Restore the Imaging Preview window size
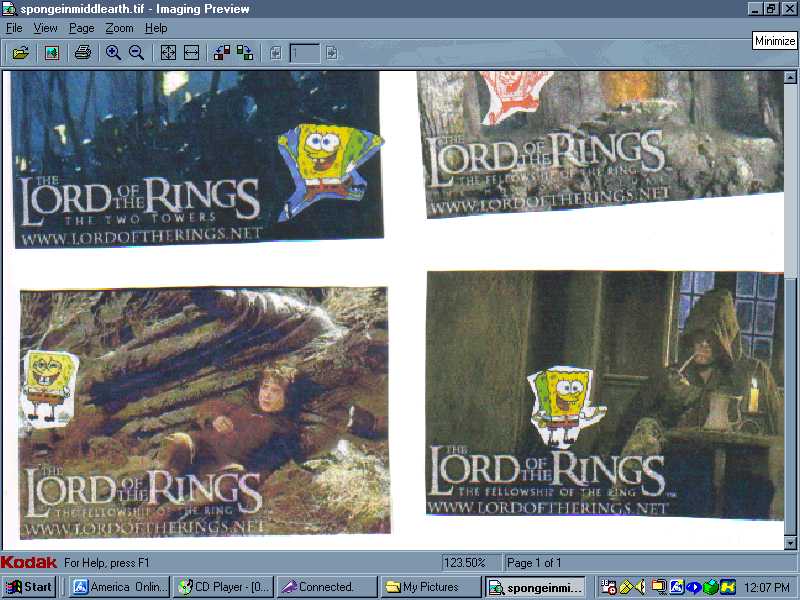The height and width of the screenshot is (600, 800). point(771,9)
